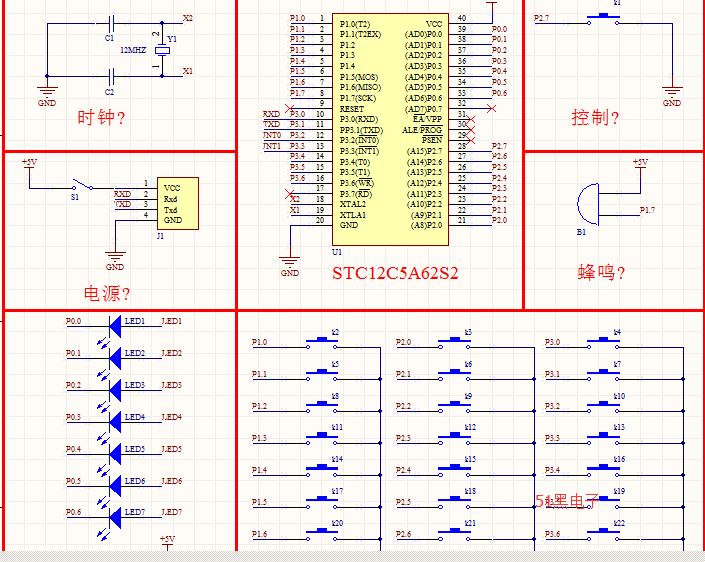This screenshot has height=562, width=705.
Task: Click P2.4 net label left of k15
Action: coord(403,470)
